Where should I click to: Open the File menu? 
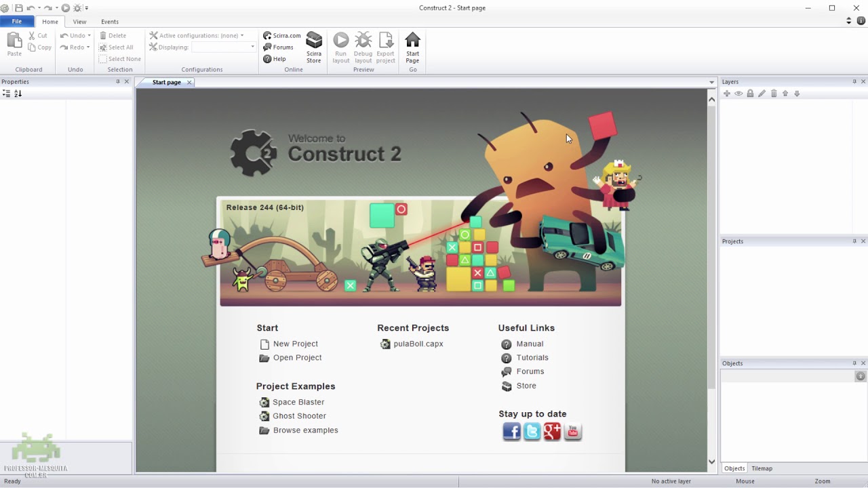(17, 22)
